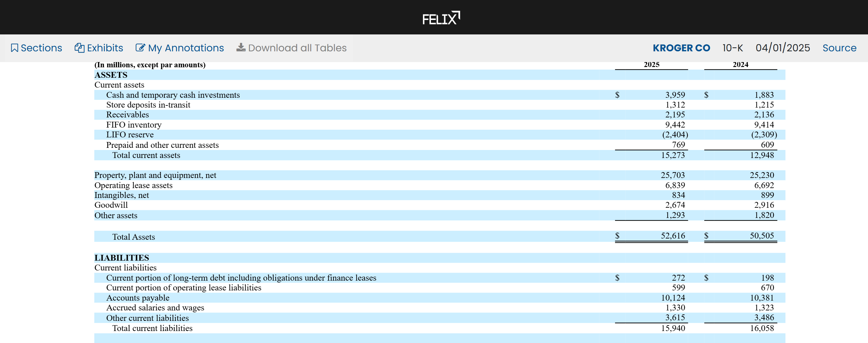Open the KROGER CO company link
Viewport: 868px width, 343px height.
coord(681,48)
